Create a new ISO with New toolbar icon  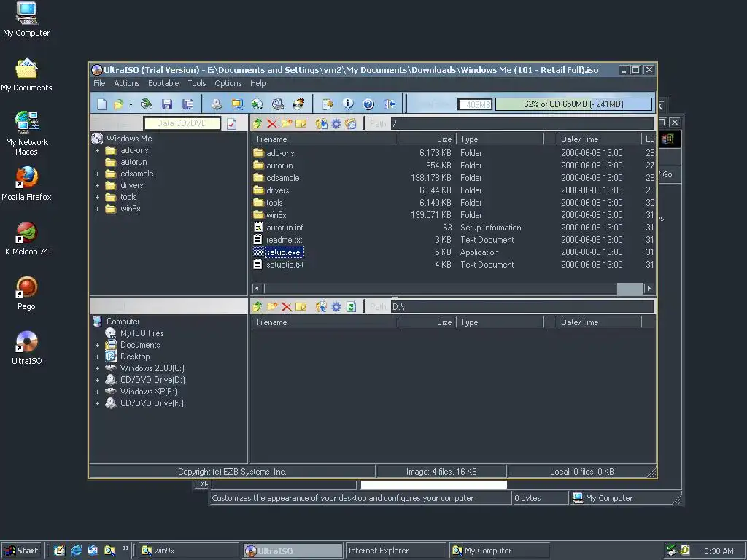(101, 104)
